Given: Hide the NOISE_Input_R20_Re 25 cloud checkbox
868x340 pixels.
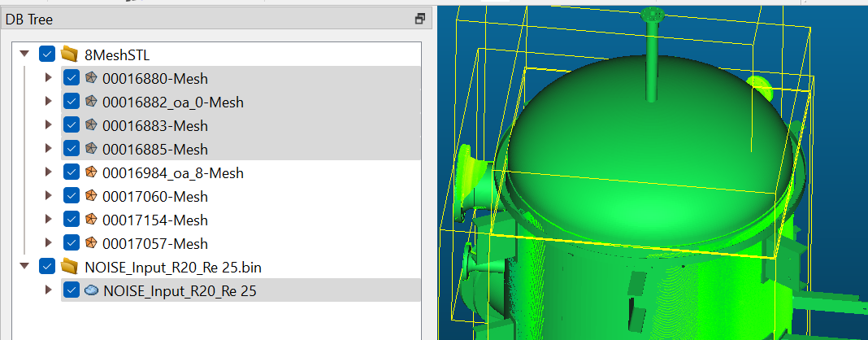Looking at the screenshot, I should [71, 290].
